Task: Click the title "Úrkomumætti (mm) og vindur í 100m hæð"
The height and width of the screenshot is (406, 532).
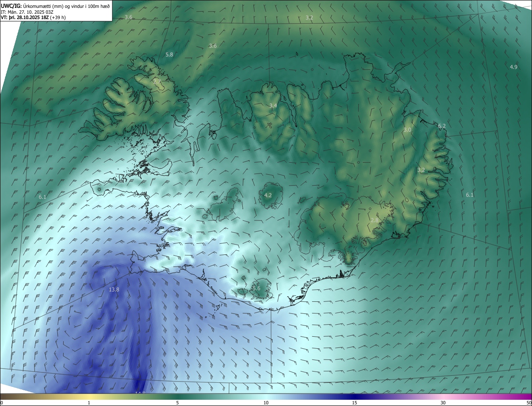Action: click(66, 6)
